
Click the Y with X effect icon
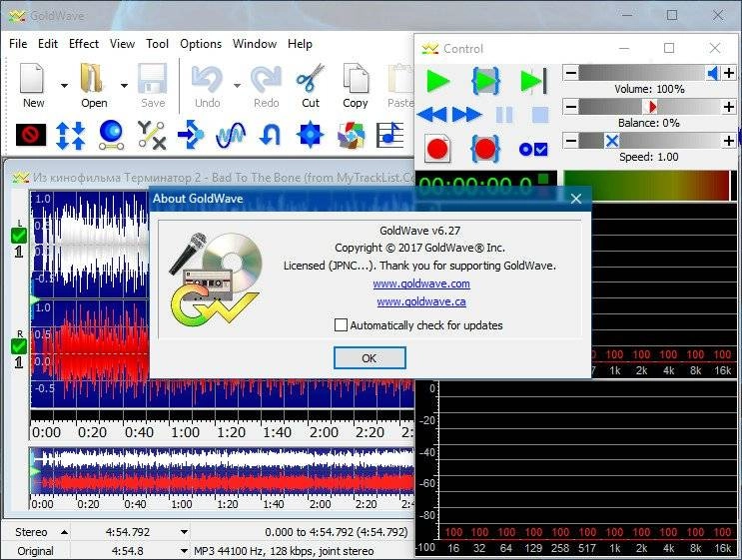[152, 135]
